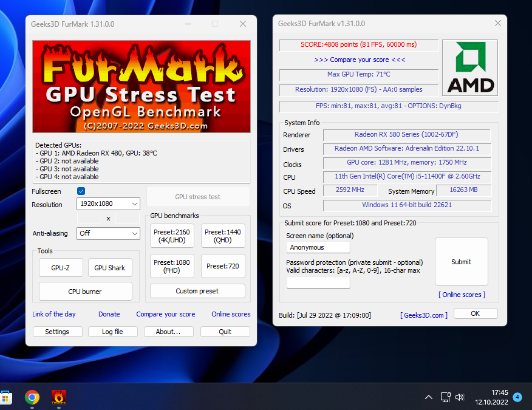Minimize the FurMark main window
Screen dimensions: 532x410
pyautogui.click(x=188, y=24)
